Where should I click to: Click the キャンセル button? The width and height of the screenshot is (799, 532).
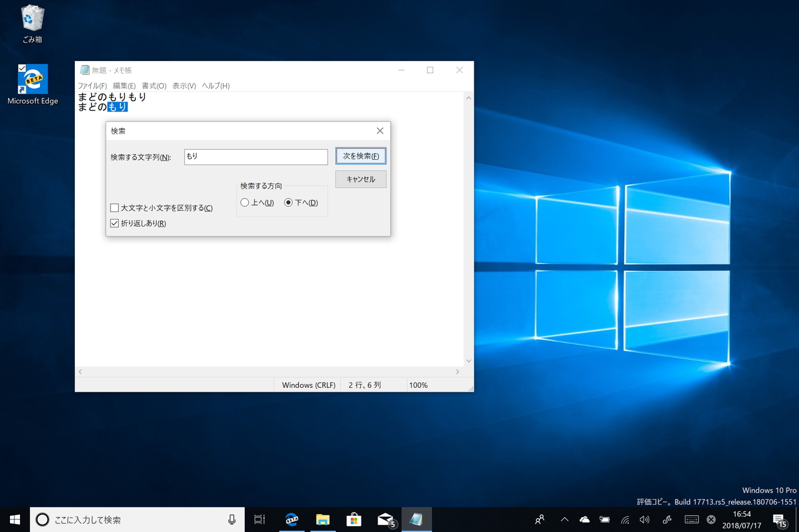pyautogui.click(x=361, y=179)
